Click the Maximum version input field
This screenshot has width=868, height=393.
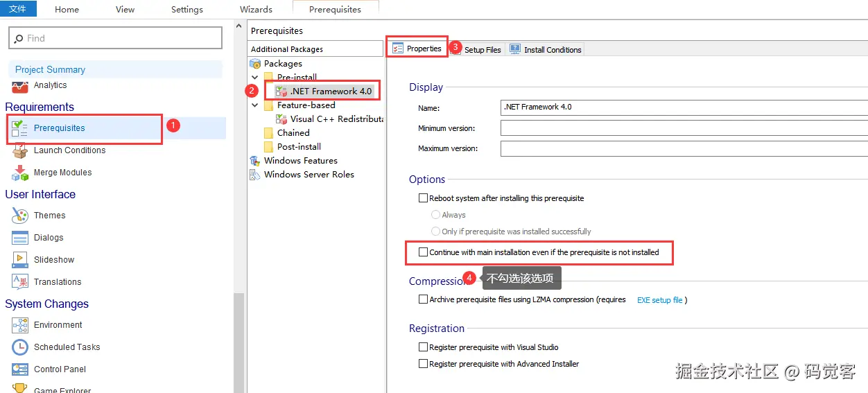pos(684,148)
